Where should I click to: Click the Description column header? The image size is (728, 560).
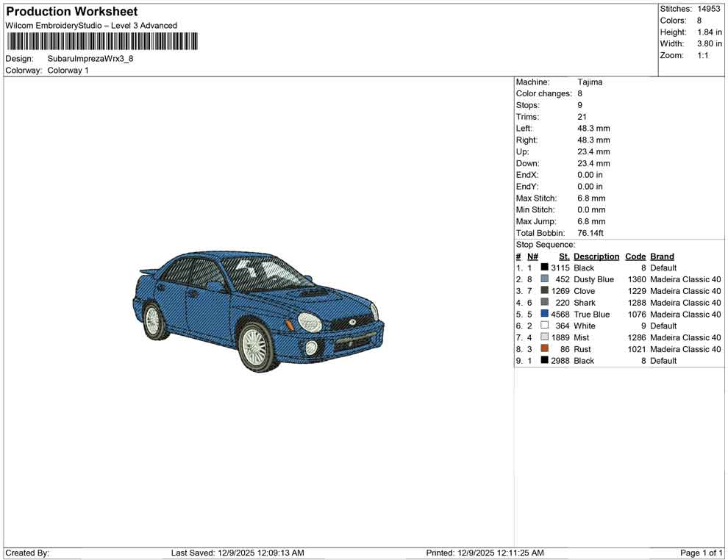tap(596, 256)
